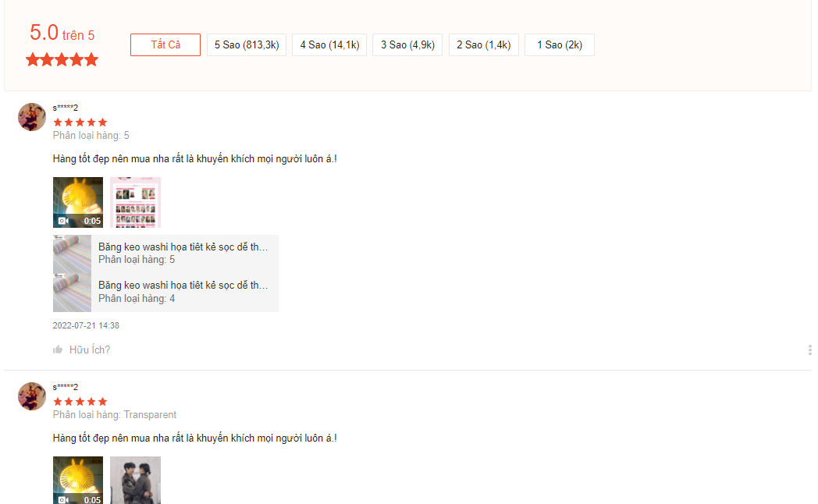Select the Tất Cả filter
Screen dimensions: 818x504
coord(165,45)
